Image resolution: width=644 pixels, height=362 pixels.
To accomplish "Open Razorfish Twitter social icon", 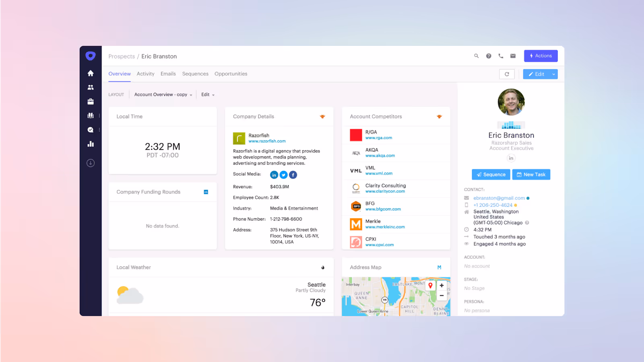I will (284, 175).
